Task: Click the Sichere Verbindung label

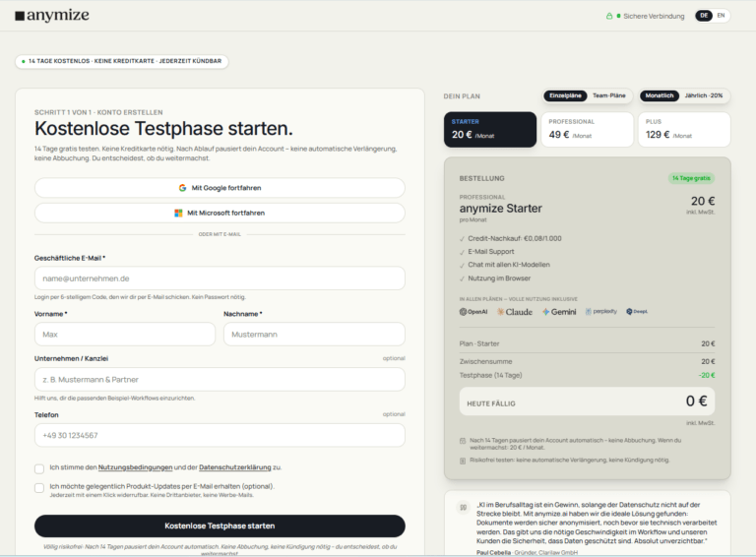Action: point(654,16)
